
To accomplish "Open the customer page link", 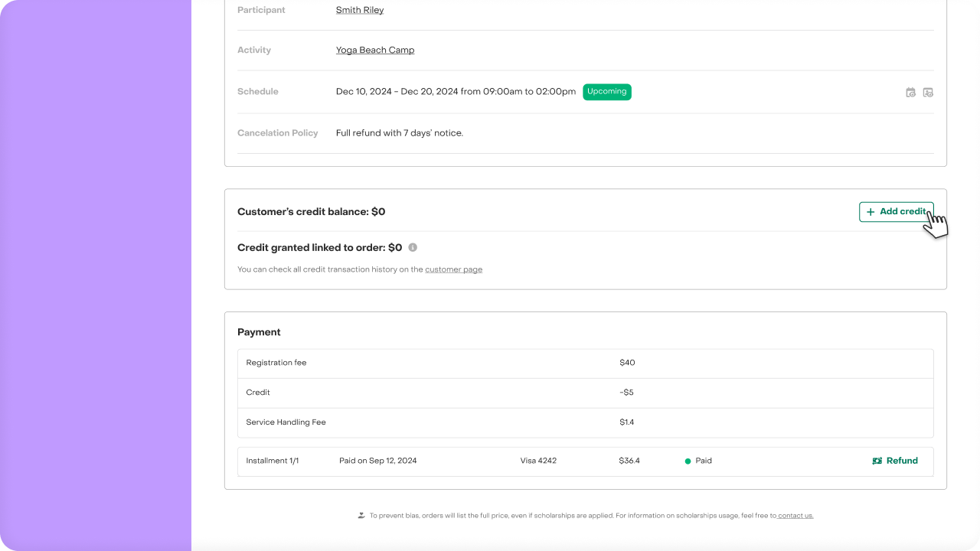I will (x=454, y=269).
